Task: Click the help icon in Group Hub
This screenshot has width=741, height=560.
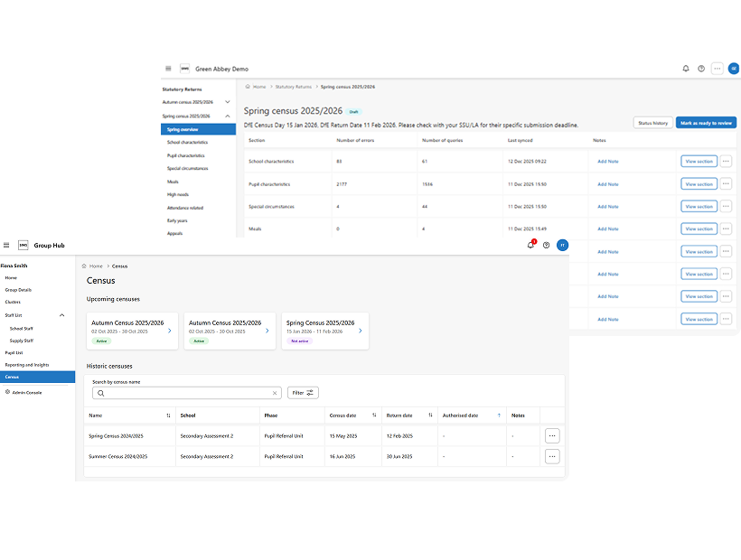Action: [x=546, y=245]
